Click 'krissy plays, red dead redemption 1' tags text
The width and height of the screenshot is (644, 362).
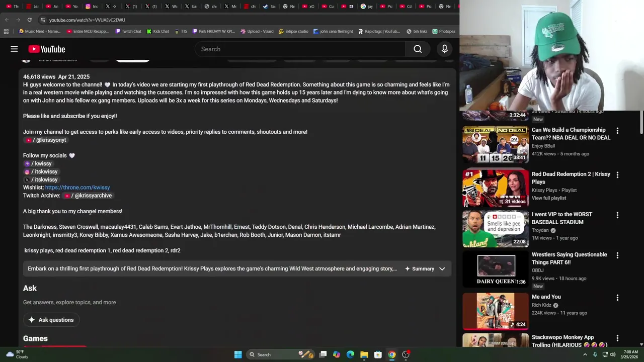tap(102, 250)
